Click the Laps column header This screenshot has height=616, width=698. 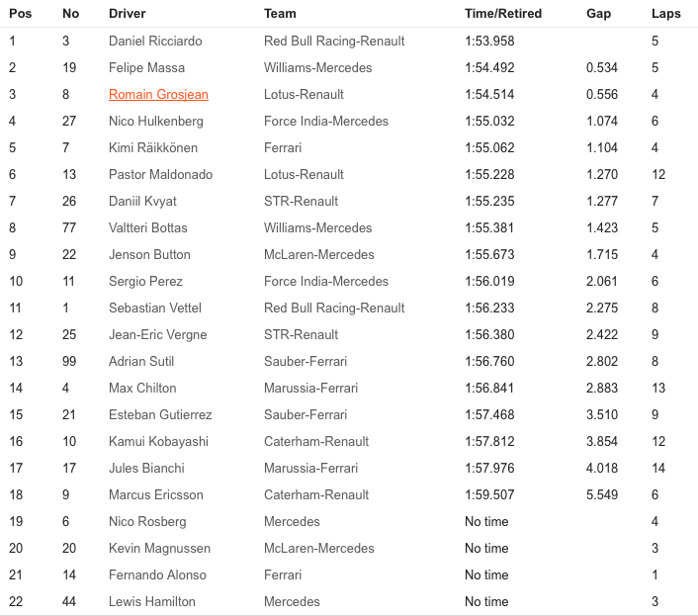coord(665,14)
